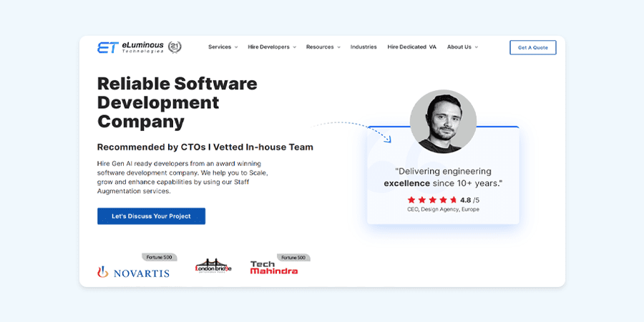Click the 21 years anniversary badge

tap(175, 47)
